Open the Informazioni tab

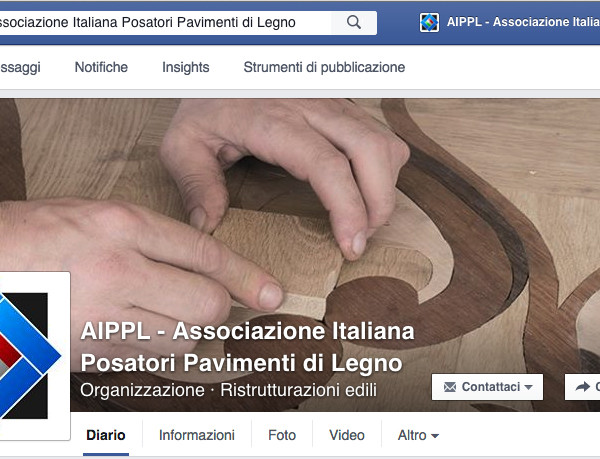pyautogui.click(x=197, y=435)
